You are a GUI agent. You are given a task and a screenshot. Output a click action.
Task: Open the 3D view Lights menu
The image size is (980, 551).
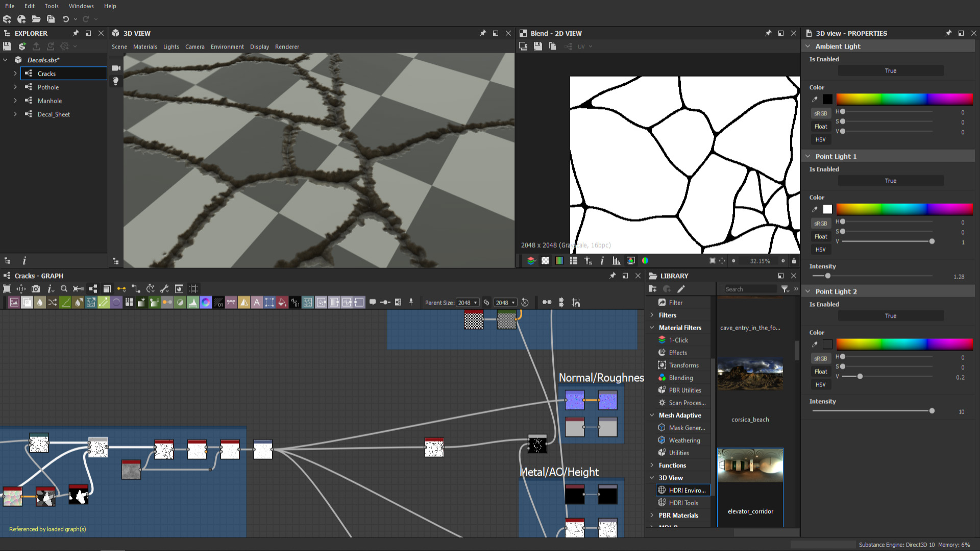pos(171,47)
